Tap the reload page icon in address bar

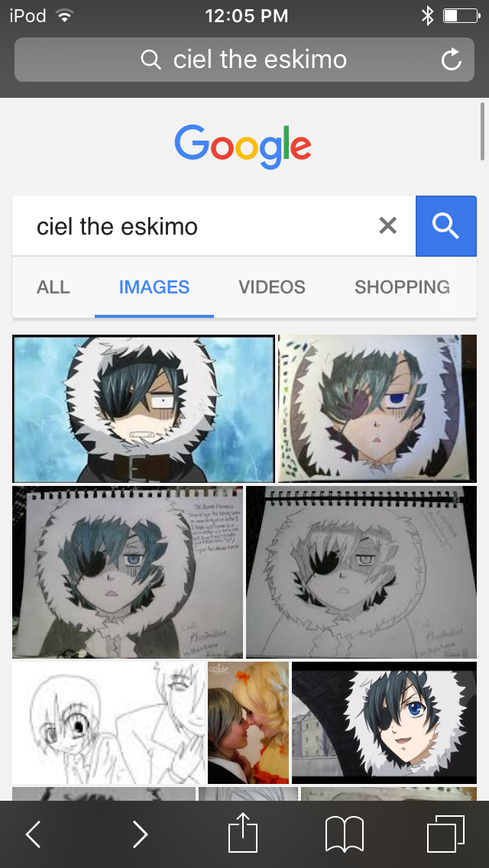tap(452, 60)
